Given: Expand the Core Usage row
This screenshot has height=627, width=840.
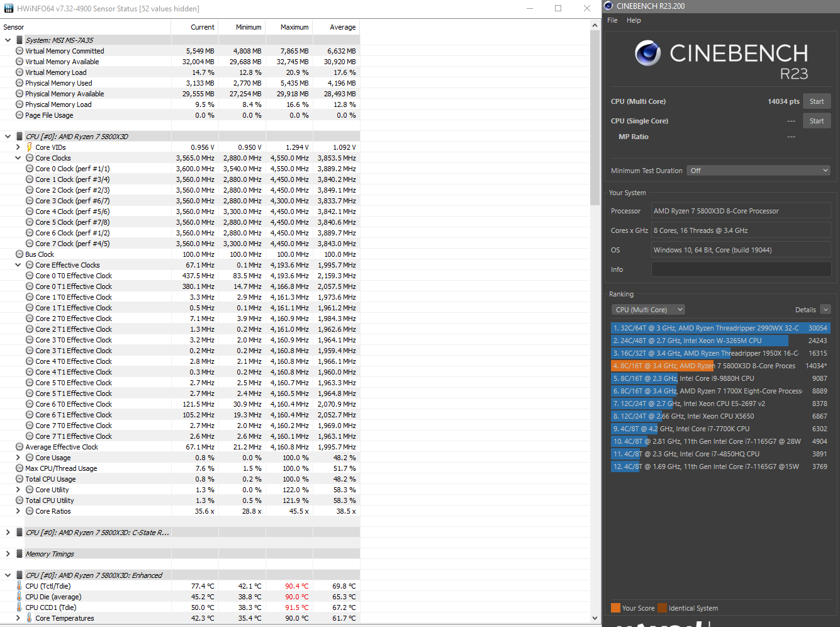Looking at the screenshot, I should coord(18,458).
